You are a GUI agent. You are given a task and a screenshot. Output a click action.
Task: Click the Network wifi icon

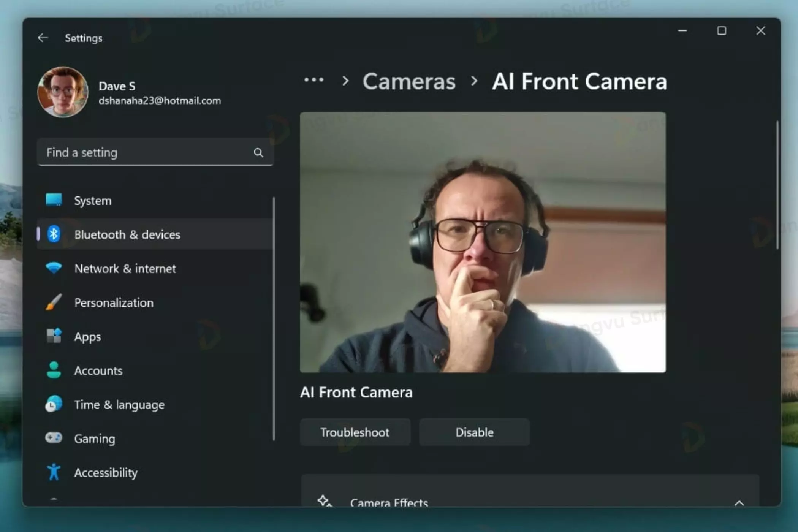54,268
